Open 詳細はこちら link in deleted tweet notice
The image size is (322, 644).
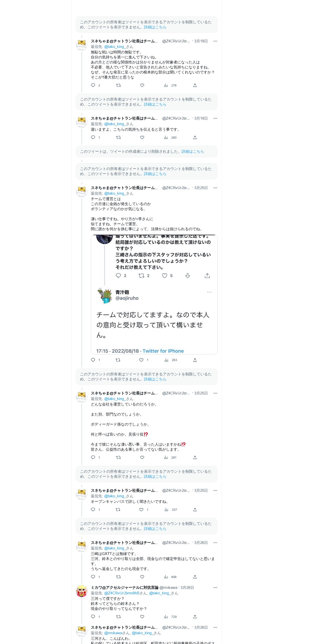(x=193, y=151)
